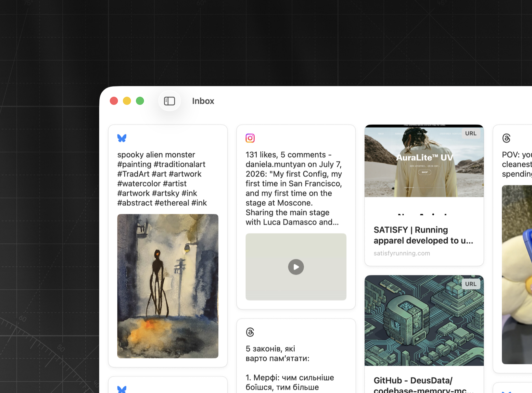Click the Instagram icon on daniela.muntyan post
This screenshot has width=532, height=393.
click(250, 138)
